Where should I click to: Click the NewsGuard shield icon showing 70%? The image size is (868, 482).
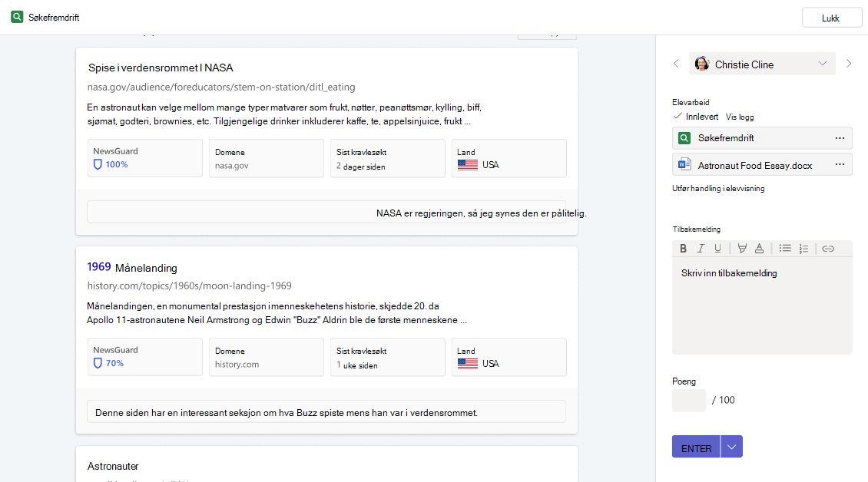click(98, 363)
